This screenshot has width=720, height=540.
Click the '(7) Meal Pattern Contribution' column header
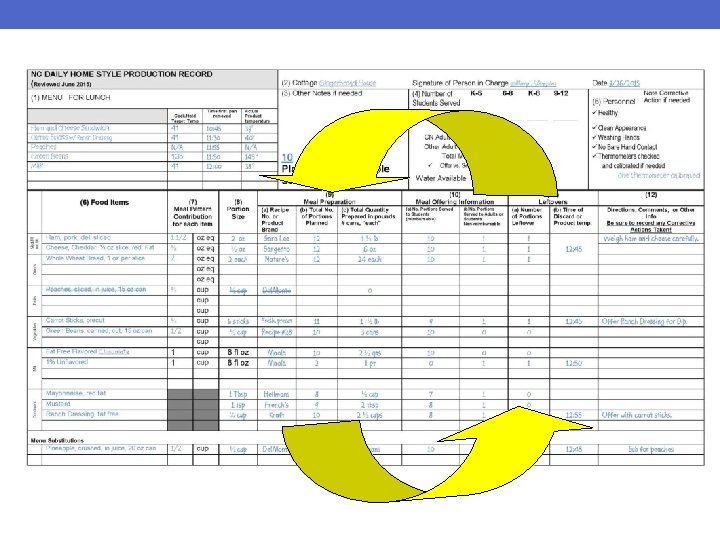click(193, 213)
